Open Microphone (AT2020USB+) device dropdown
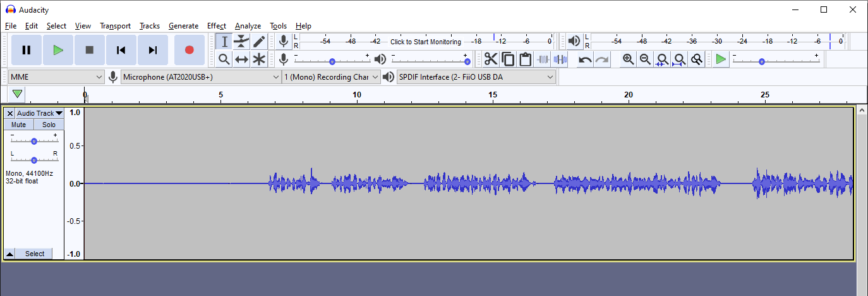The height and width of the screenshot is (296, 868). [201, 77]
